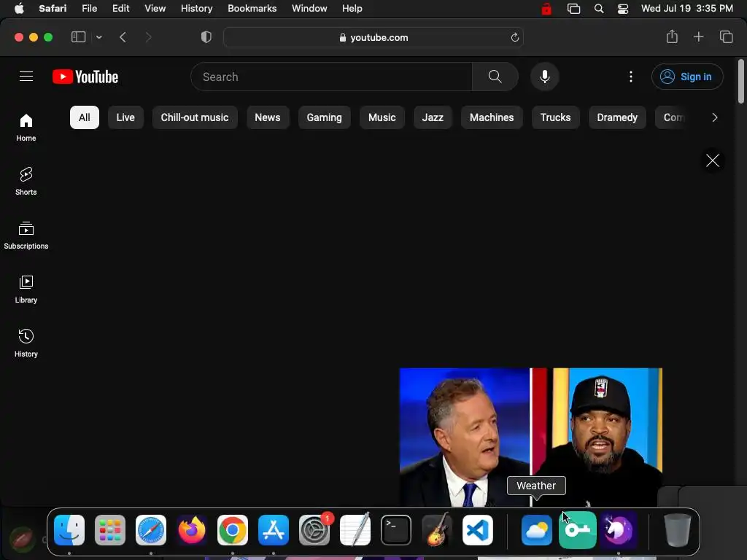This screenshot has width=747, height=560.
Task: Open Launchpad from the Dock
Action: 110,530
